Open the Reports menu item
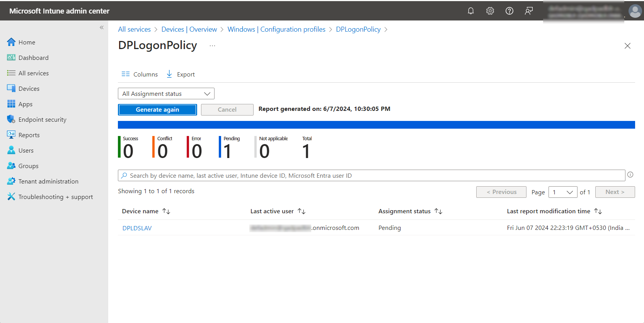Screen dimensions: 644x323 click(x=29, y=135)
